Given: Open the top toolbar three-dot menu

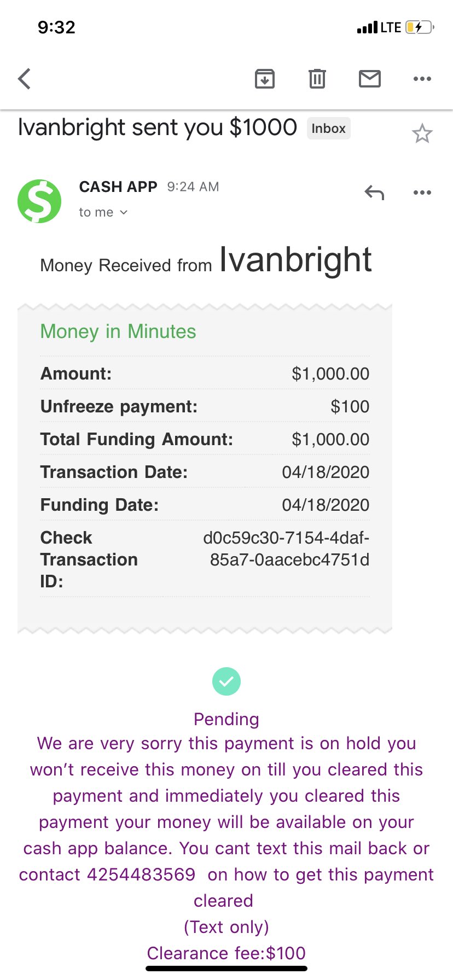Looking at the screenshot, I should coord(422,79).
